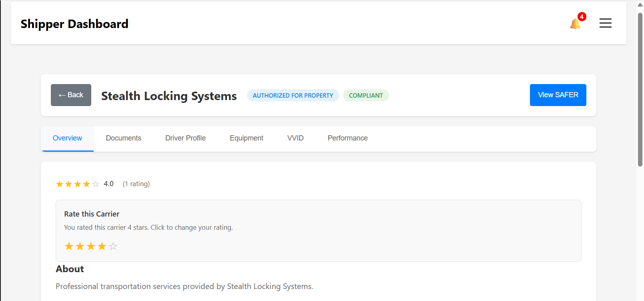Go back using the Back button
This screenshot has width=644, height=301.
coord(71,95)
